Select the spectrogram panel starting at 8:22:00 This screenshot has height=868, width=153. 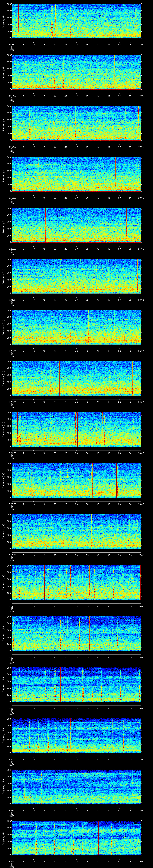coord(77,327)
